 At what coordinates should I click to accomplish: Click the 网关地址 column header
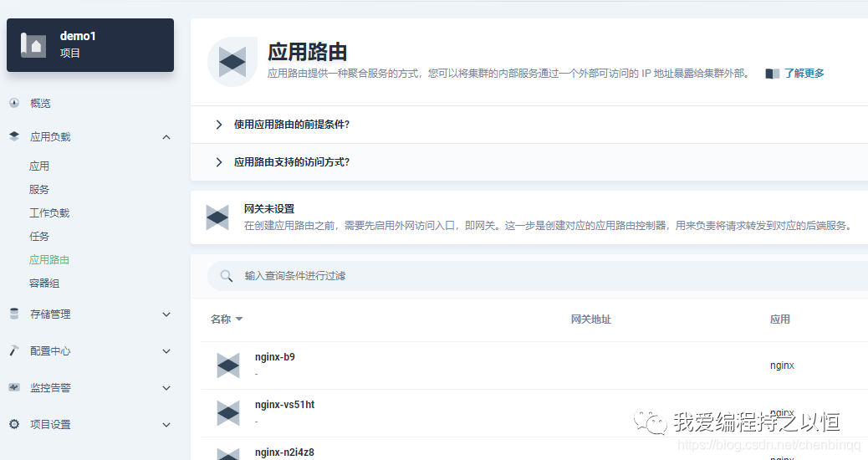(x=590, y=319)
